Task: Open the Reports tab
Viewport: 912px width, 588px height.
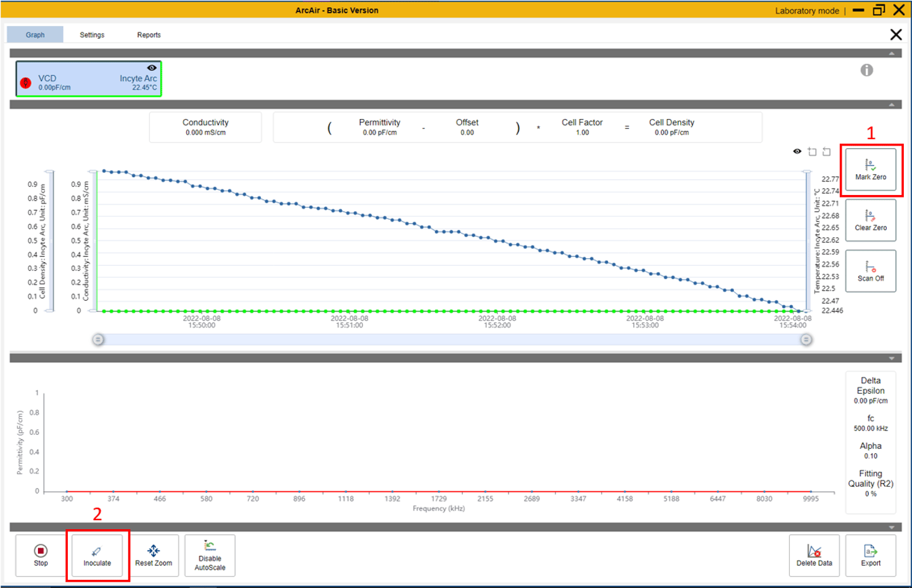Action: click(x=149, y=35)
